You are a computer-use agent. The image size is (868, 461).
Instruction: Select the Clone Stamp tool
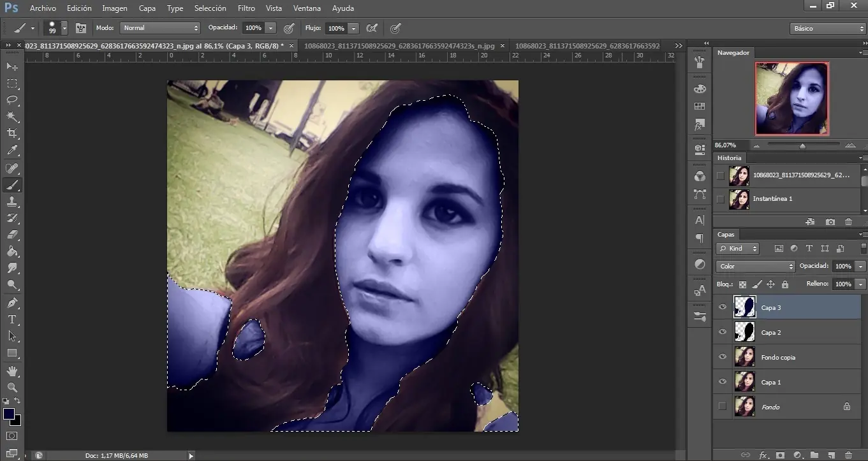point(12,201)
